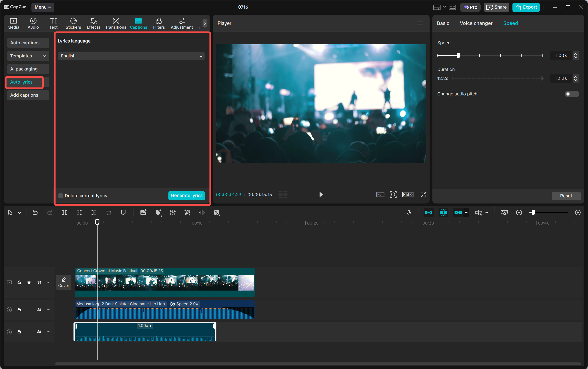Click the Speed slider handle
The height and width of the screenshot is (369, 588).
(x=458, y=56)
